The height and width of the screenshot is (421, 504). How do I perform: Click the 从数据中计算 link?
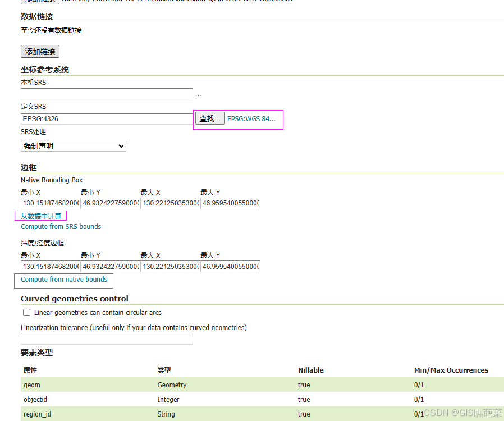click(x=41, y=216)
